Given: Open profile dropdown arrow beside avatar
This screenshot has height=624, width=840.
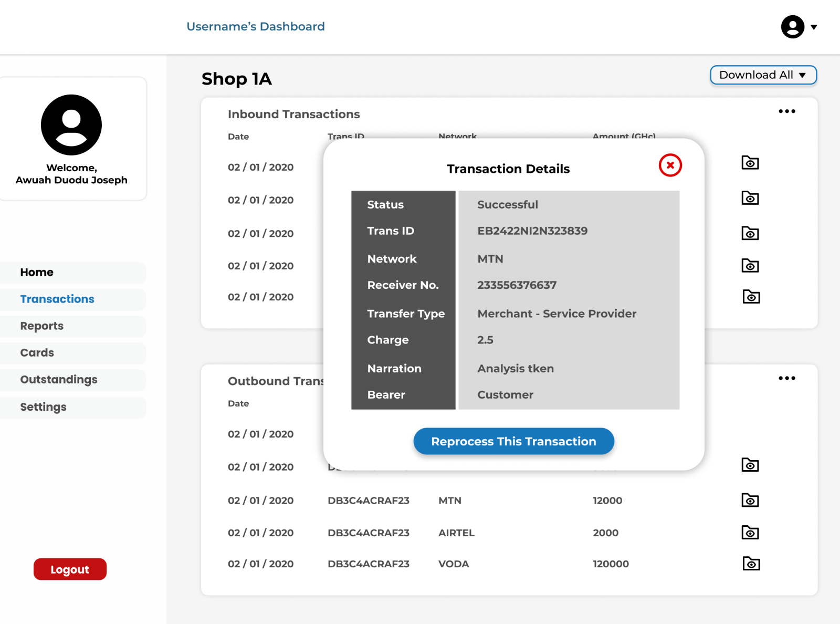Looking at the screenshot, I should coord(814,27).
